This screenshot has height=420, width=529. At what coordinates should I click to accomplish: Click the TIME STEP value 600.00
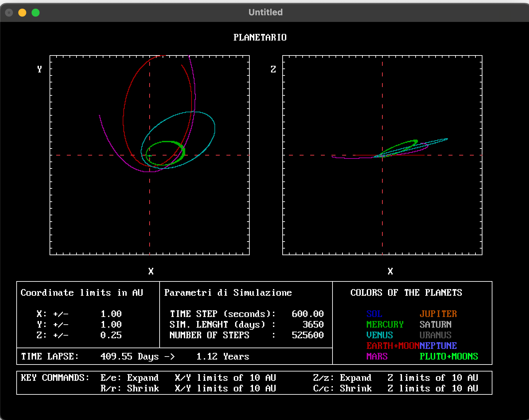coord(308,314)
